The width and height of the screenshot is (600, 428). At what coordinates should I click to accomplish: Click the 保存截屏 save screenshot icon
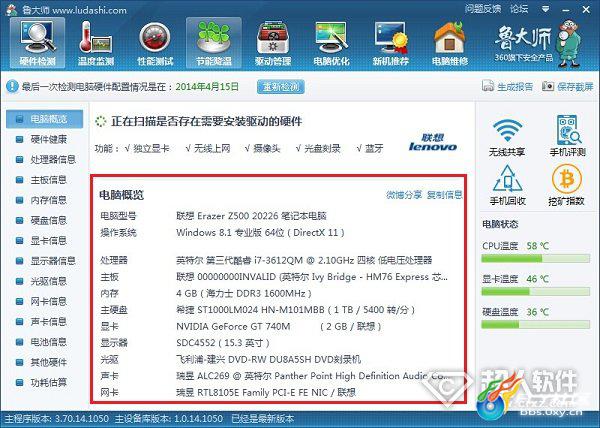[x=548, y=86]
